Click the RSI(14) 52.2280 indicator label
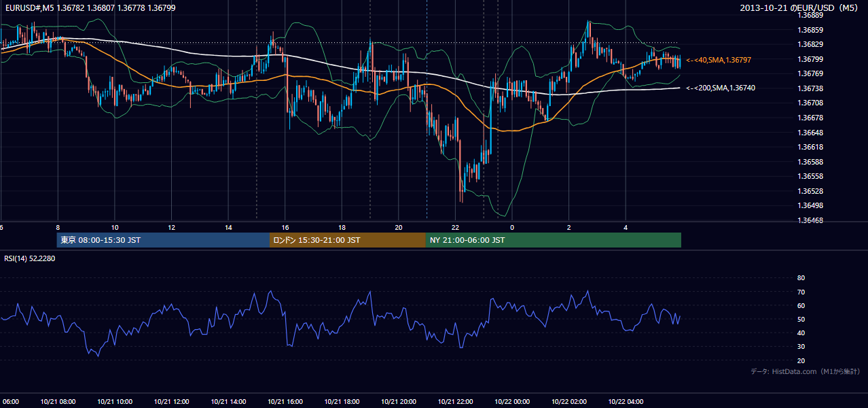Viewport: 868px width, 408px height. (30, 258)
